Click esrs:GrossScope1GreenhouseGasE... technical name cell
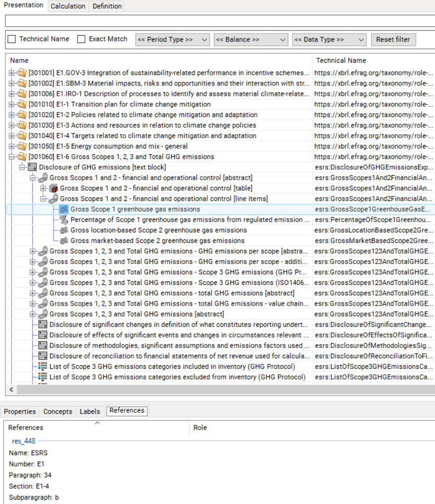This screenshot has width=435, height=504. coord(373,209)
